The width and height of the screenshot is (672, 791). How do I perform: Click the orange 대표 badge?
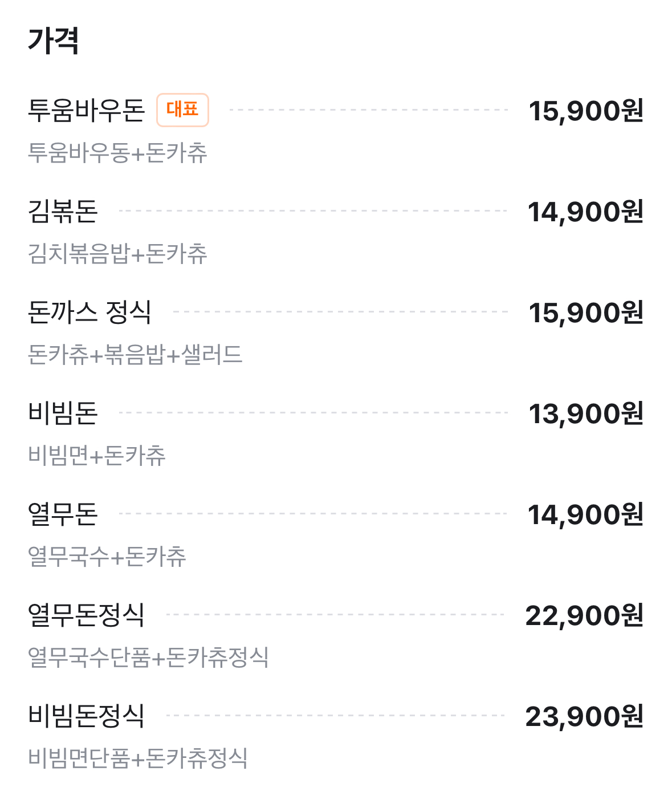182,109
